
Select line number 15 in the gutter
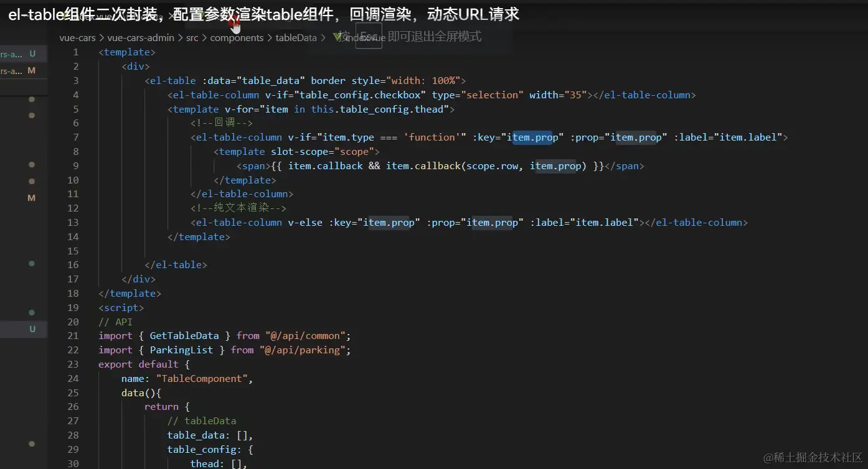73,251
